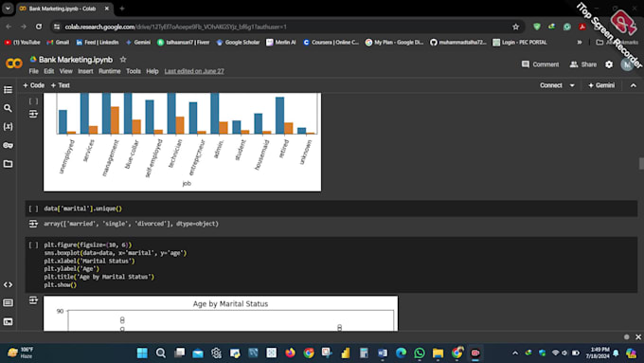This screenshot has height=363, width=644.
Task: Open the tab search dropdown in Chrome
Action: (x=8, y=9)
